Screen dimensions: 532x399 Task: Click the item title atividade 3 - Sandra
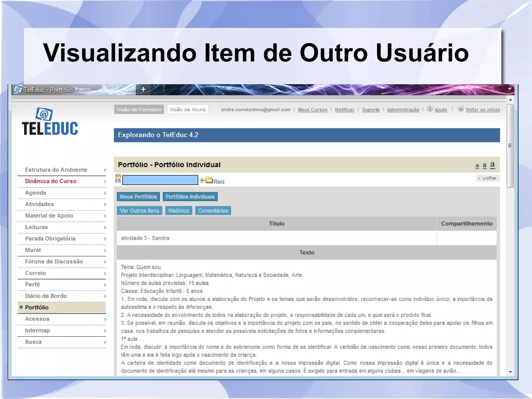pyautogui.click(x=145, y=238)
